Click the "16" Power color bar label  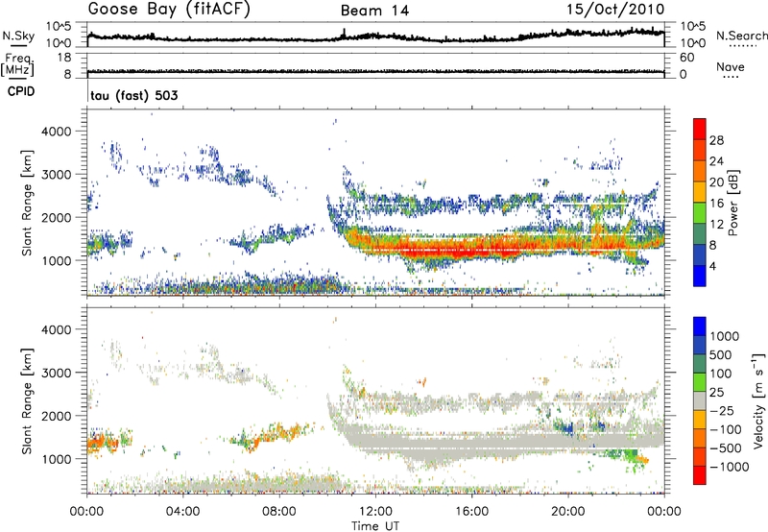tap(716, 204)
